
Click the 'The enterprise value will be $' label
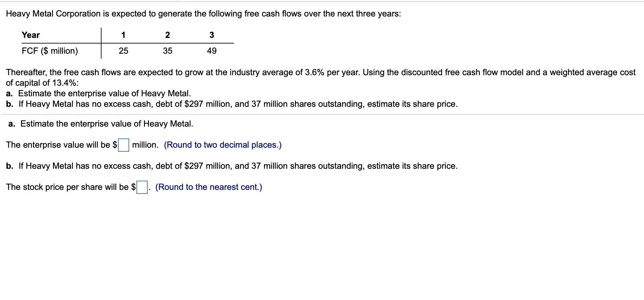point(62,145)
